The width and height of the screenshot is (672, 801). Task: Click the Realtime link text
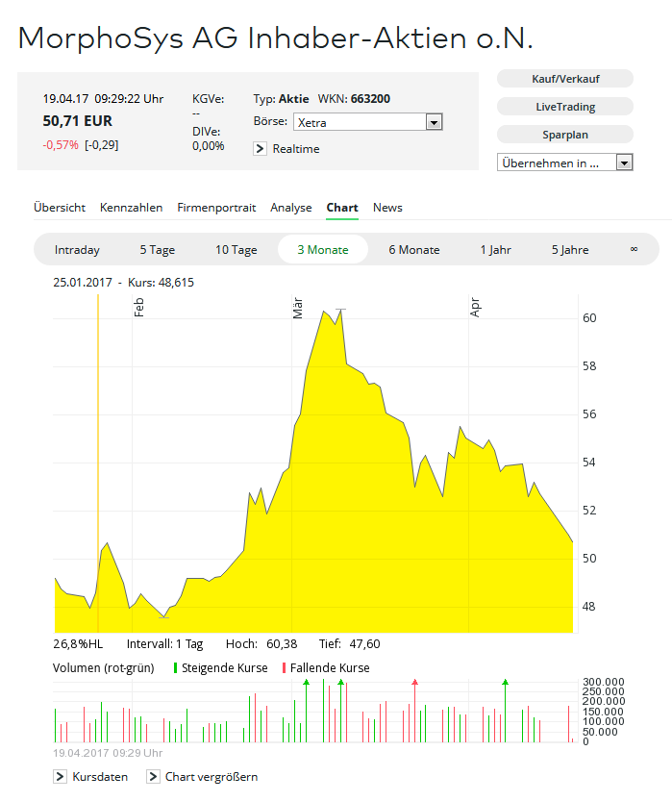[296, 149]
